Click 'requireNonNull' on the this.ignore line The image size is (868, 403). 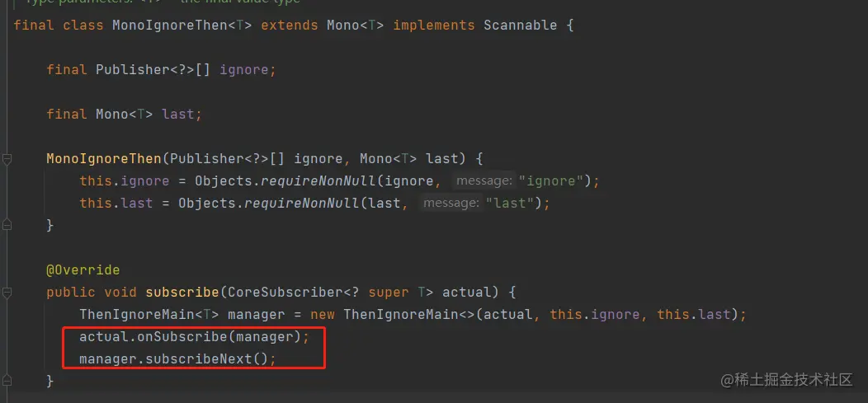[x=318, y=180]
